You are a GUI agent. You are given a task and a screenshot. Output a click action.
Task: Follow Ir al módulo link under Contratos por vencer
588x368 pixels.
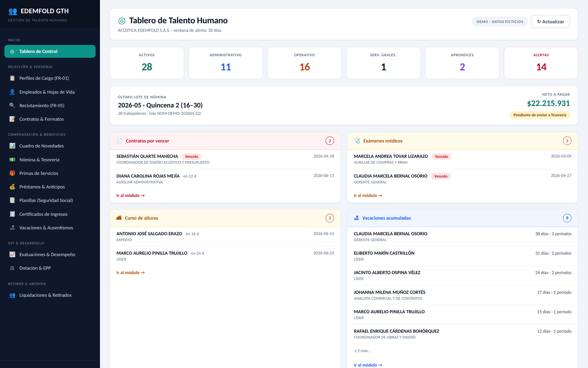click(130, 195)
